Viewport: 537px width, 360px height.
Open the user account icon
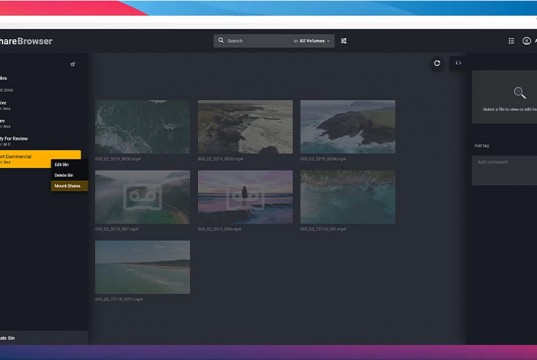click(x=526, y=41)
